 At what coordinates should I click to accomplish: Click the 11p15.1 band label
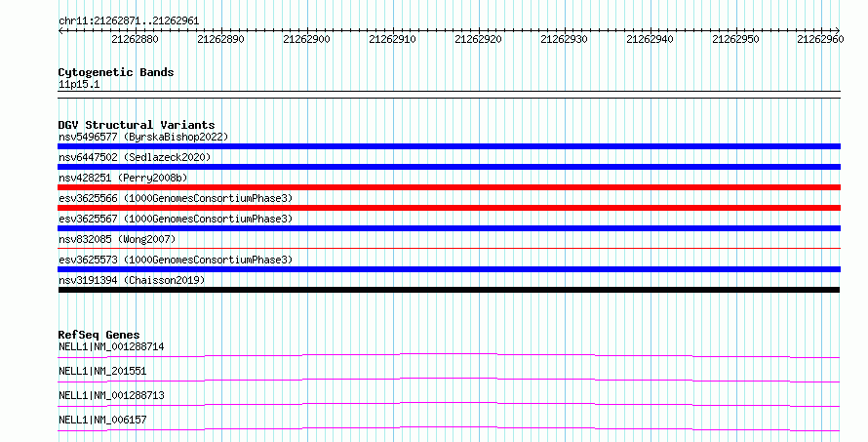coord(79,84)
